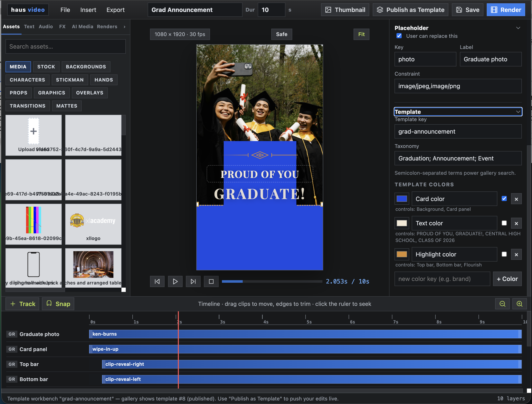Skip to start of playback
This screenshot has width=532, height=404.
pos(157,281)
